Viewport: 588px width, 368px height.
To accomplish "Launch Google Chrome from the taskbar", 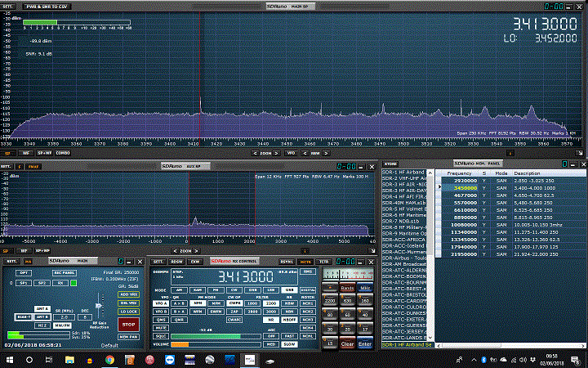I will [109, 360].
